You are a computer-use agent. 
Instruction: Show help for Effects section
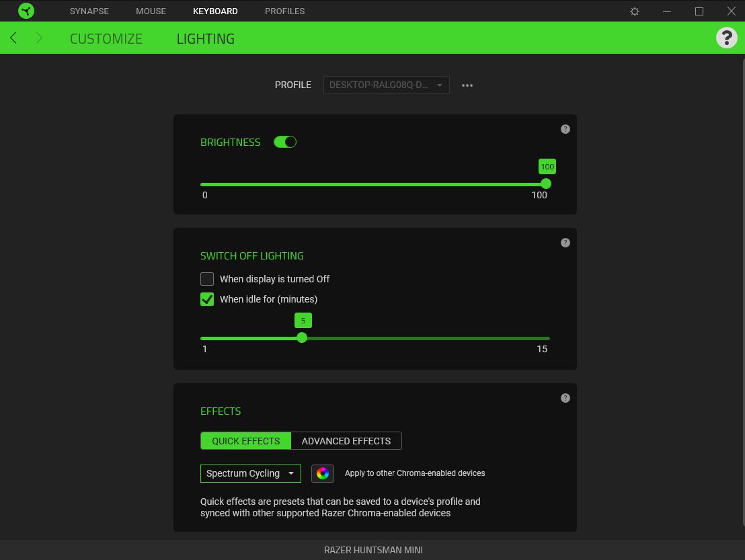pos(565,398)
